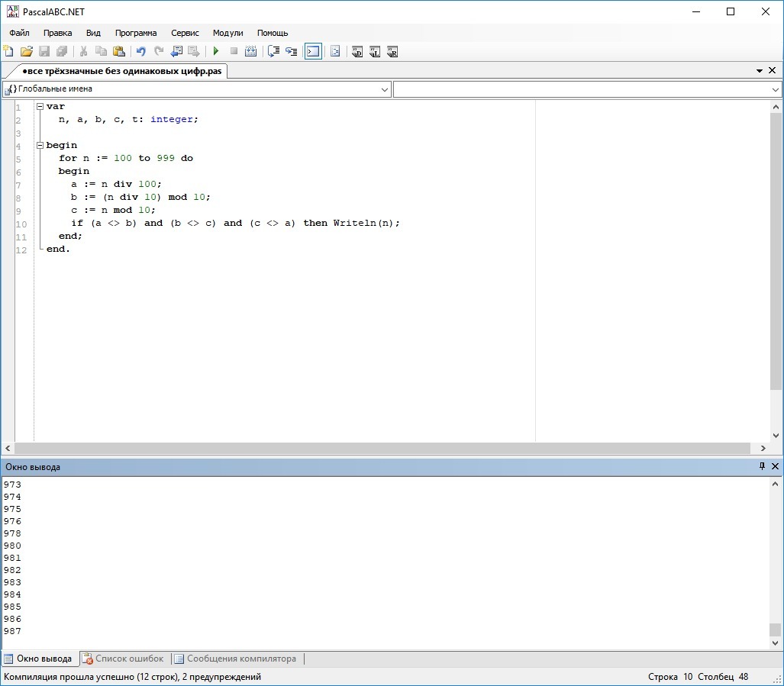Close the Окно вывода panel
Screen dimensions: 784x686
775,466
